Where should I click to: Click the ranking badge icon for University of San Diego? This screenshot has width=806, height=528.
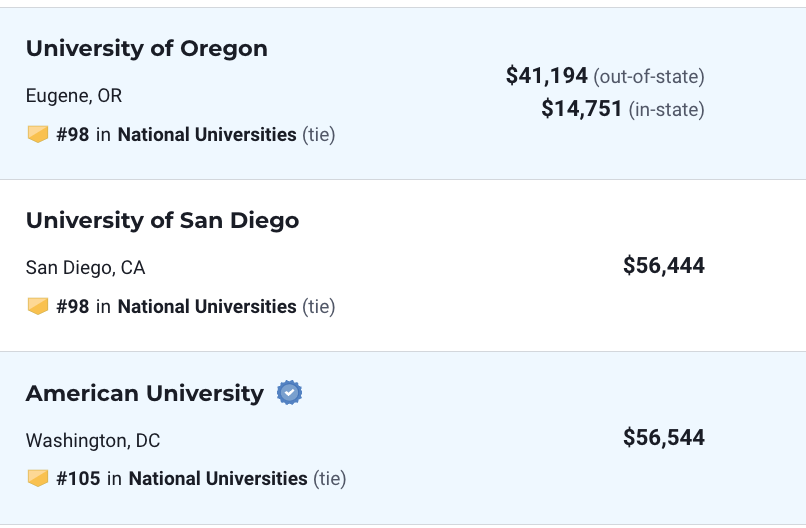(x=38, y=306)
